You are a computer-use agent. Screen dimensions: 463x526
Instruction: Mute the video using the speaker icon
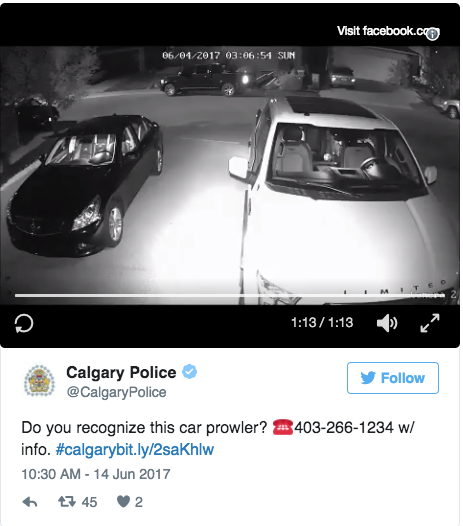coord(387,323)
